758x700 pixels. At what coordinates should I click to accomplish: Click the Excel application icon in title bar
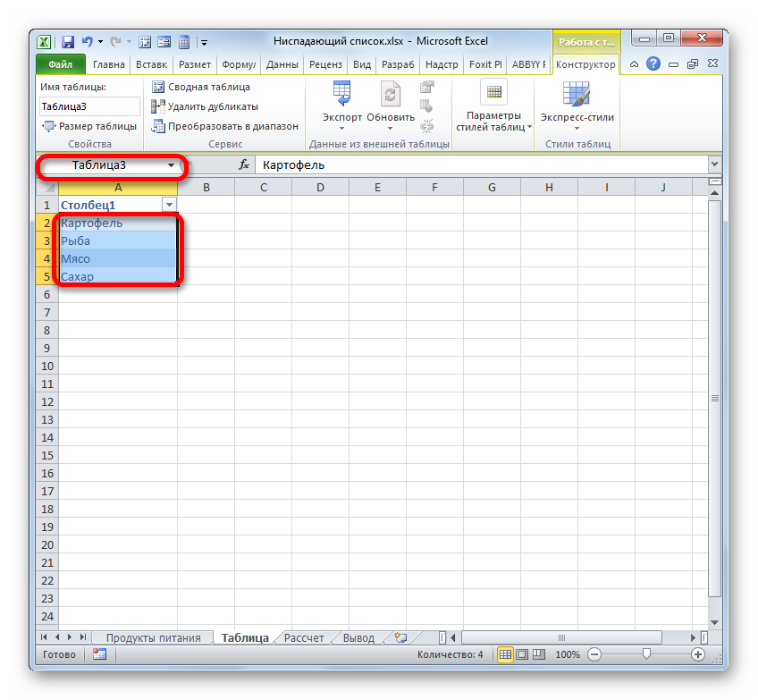(x=44, y=42)
